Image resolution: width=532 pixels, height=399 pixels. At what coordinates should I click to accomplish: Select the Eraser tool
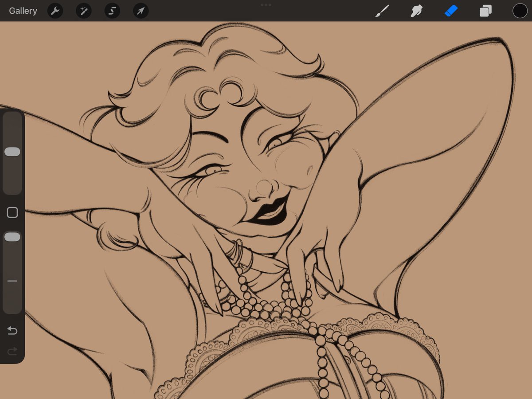click(451, 11)
